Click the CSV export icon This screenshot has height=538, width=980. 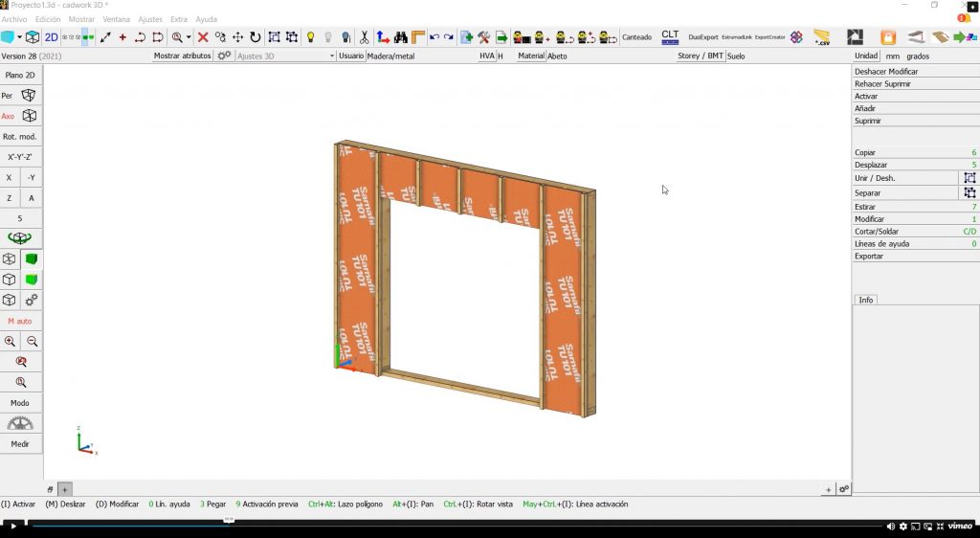tap(822, 37)
